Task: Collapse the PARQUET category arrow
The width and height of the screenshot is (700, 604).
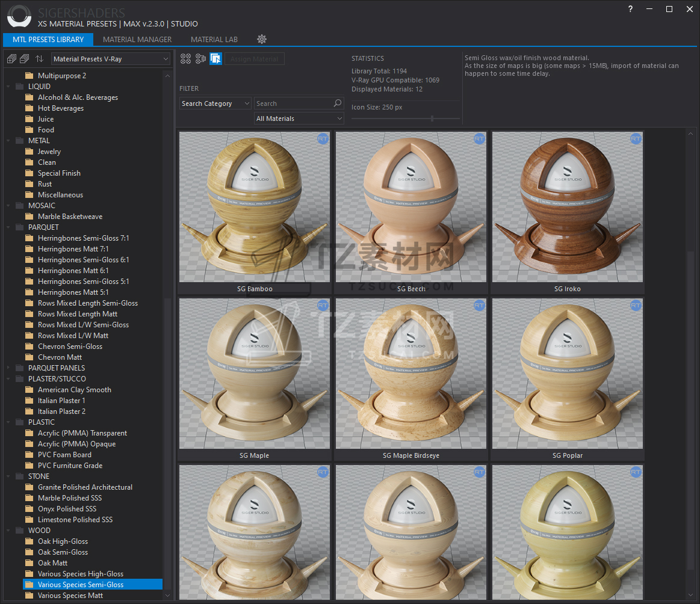Action: pyautogui.click(x=8, y=227)
